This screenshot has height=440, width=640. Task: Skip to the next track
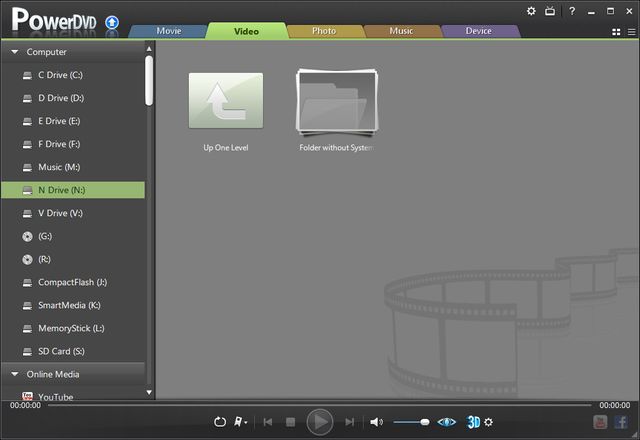click(x=349, y=422)
